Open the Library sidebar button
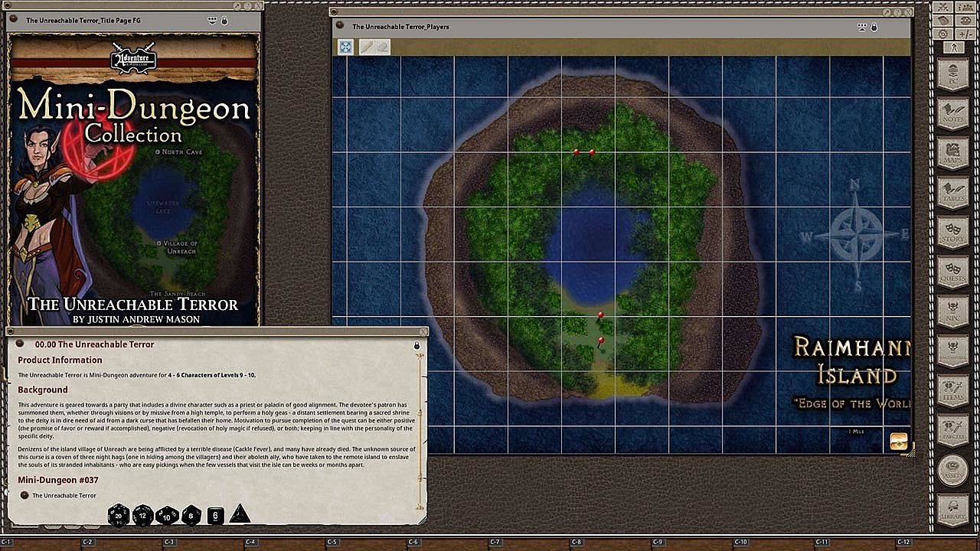Viewport: 980px width, 551px height. 953,510
